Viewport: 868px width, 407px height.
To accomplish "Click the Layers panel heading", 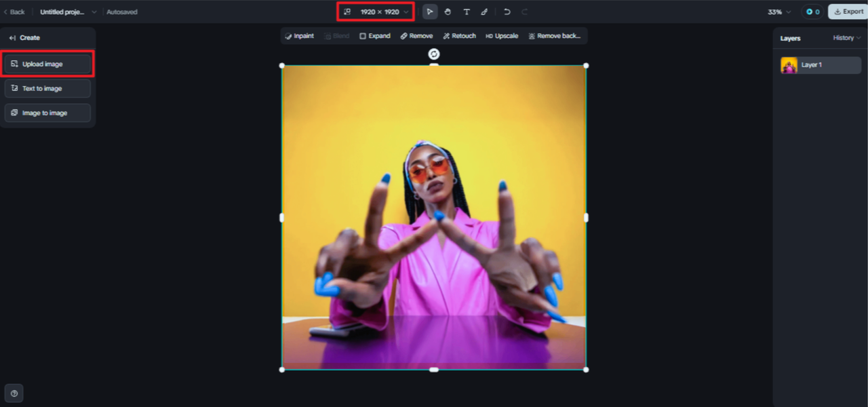I will click(790, 38).
